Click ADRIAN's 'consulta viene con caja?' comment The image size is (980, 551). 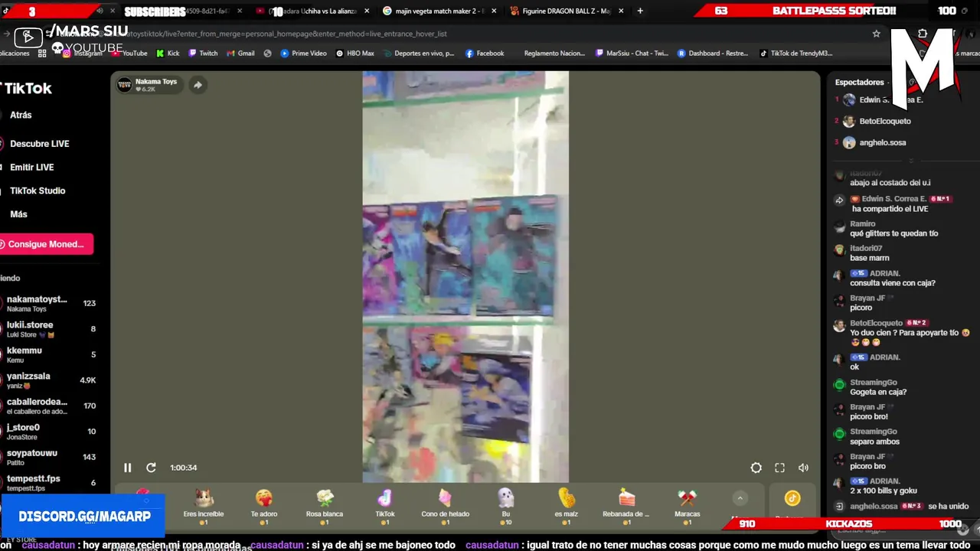(892, 282)
